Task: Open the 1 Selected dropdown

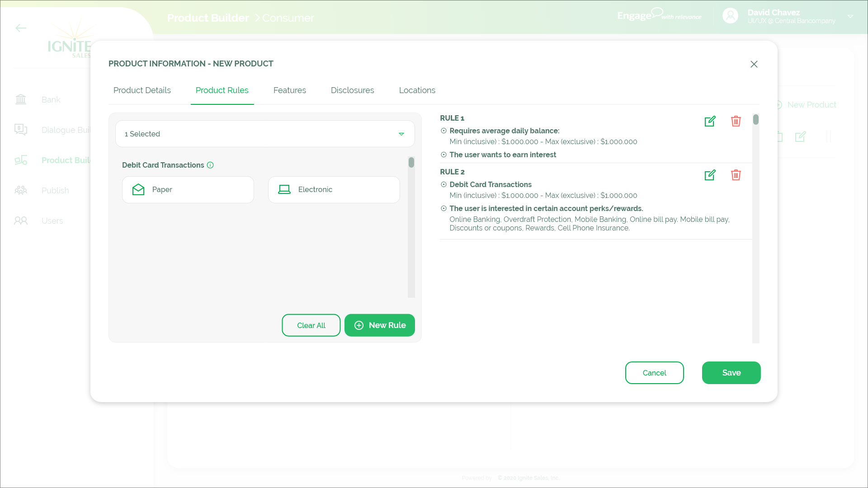Action: [x=265, y=134]
